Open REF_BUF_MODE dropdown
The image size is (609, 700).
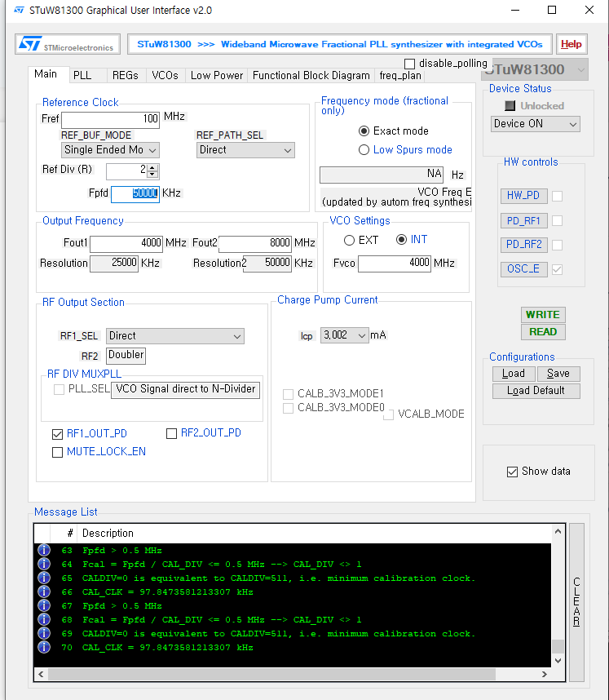110,150
